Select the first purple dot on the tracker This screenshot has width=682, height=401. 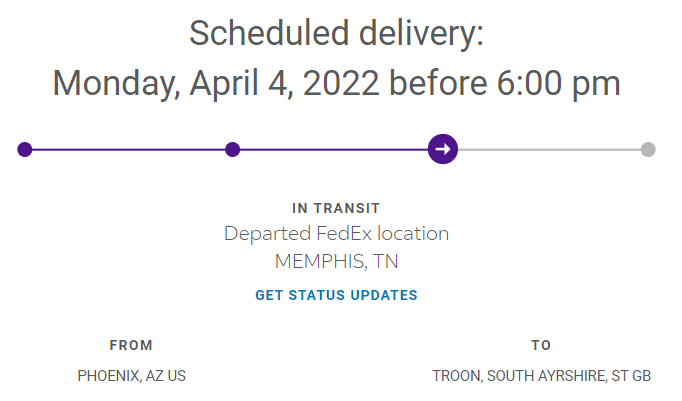point(25,149)
